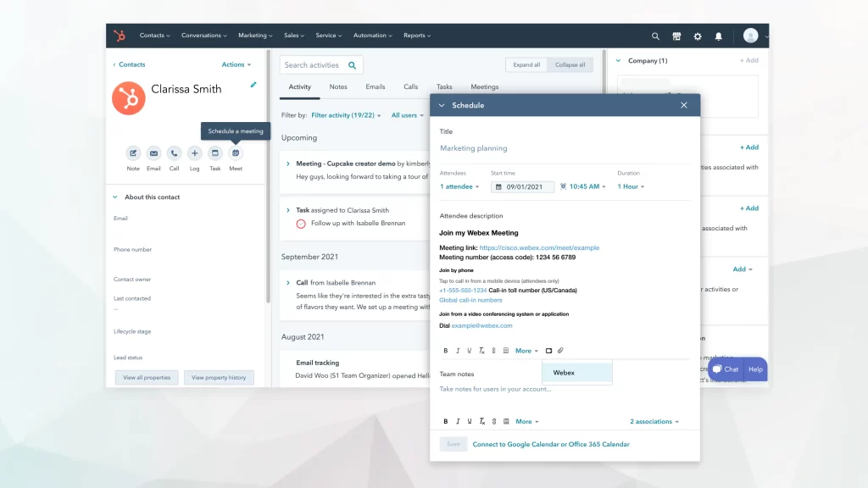Click the Call phone icon for the contact
This screenshot has height=488, width=868.
click(174, 153)
